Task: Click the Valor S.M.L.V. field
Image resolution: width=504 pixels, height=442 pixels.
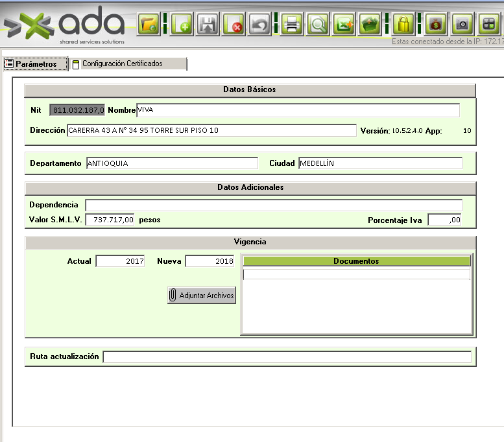Action: 110,220
